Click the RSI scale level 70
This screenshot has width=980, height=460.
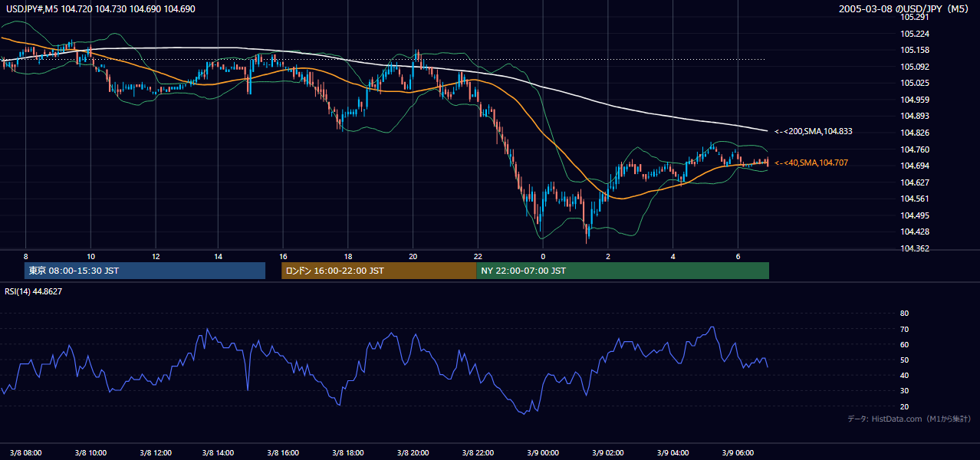(904, 329)
